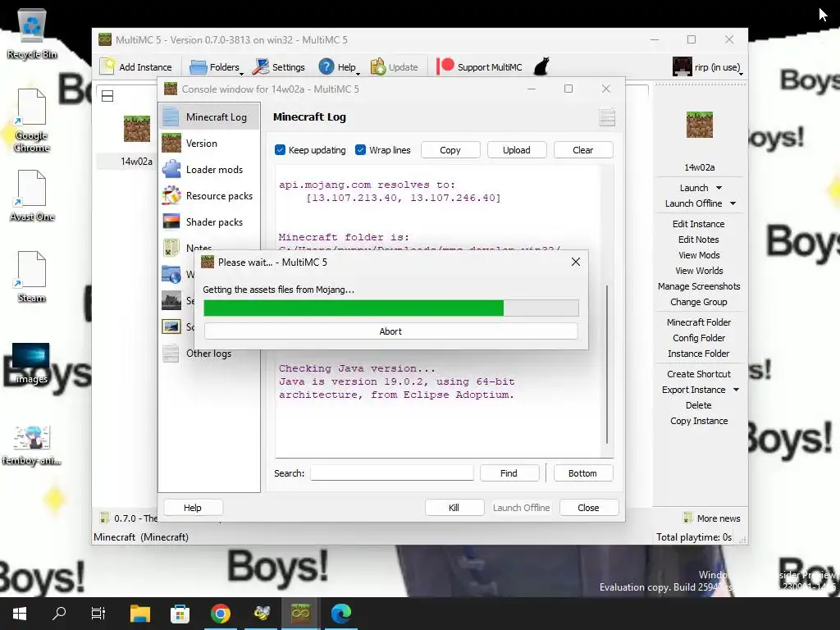Click the Update toolbar button
This screenshot has width=840, height=630.
tap(395, 67)
